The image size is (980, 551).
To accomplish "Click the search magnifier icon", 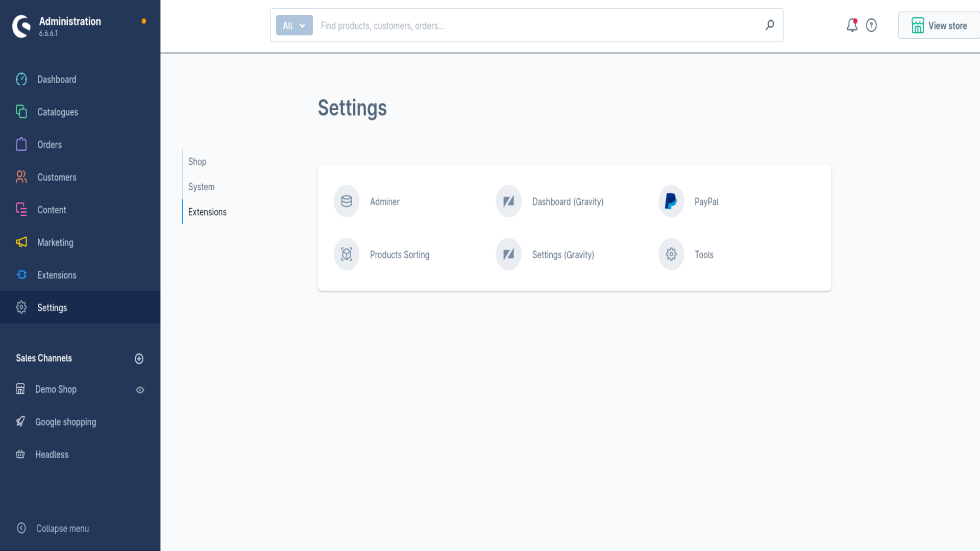I will [x=770, y=25].
